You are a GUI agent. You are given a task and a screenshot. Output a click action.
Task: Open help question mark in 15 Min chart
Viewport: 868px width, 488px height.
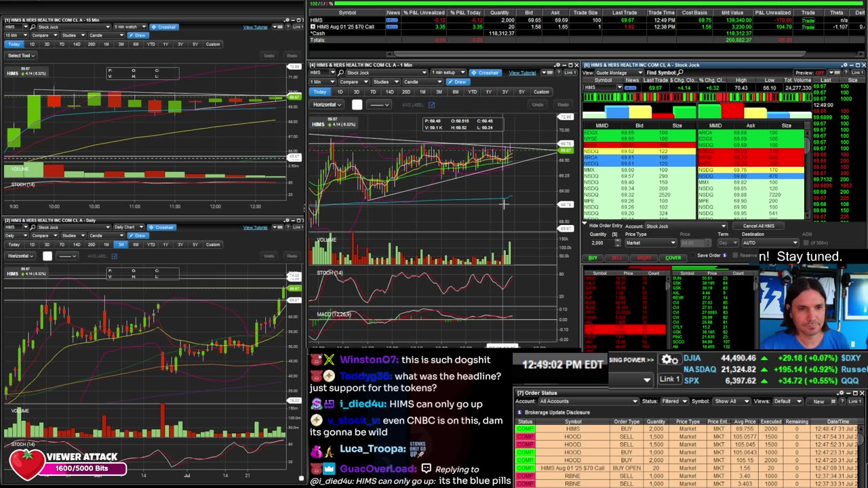[x=288, y=27]
